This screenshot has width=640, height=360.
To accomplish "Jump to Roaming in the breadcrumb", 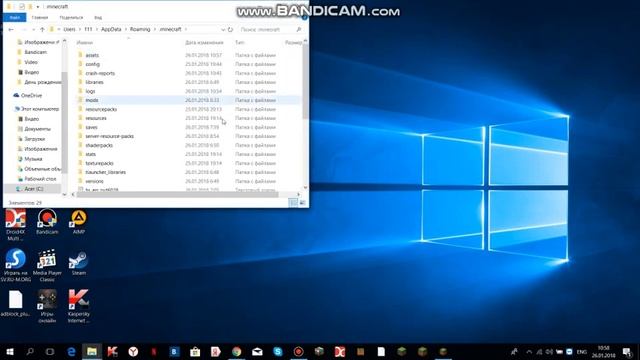I will coord(140,29).
